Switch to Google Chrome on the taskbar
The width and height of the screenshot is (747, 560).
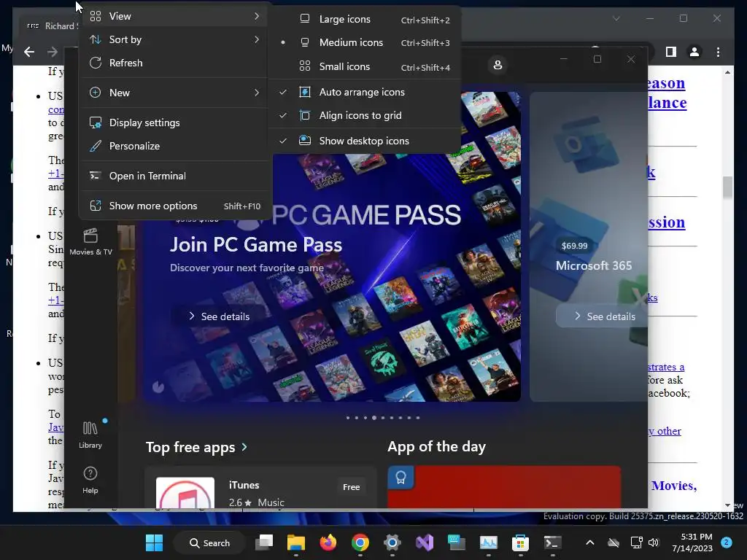pyautogui.click(x=360, y=542)
